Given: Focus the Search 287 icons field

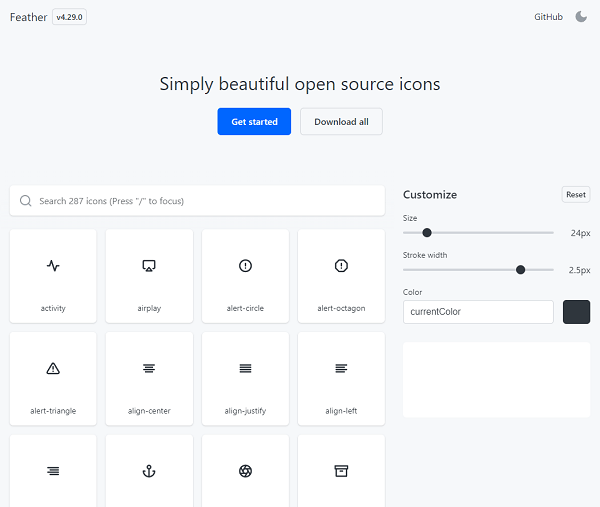Looking at the screenshot, I should tap(197, 201).
